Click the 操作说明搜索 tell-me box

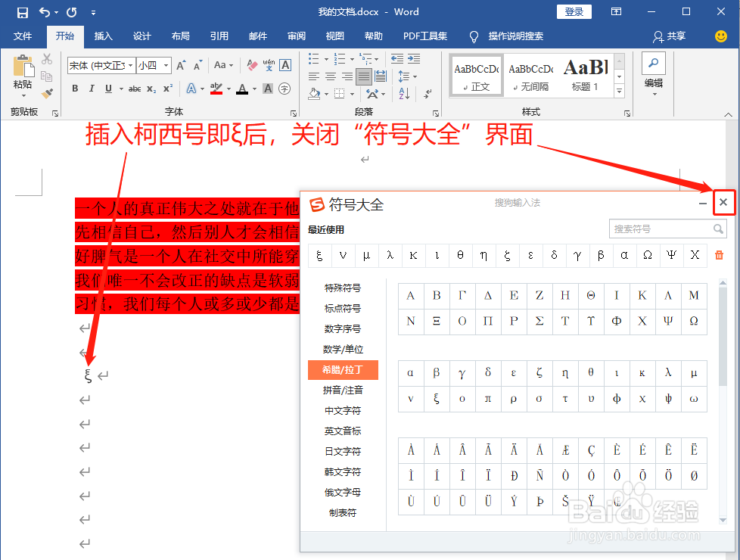point(515,36)
